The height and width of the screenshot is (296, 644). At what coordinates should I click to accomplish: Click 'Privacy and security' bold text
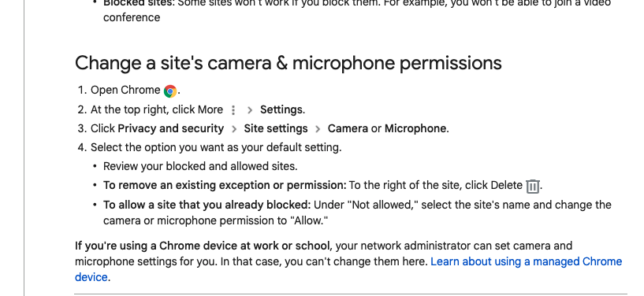click(171, 129)
